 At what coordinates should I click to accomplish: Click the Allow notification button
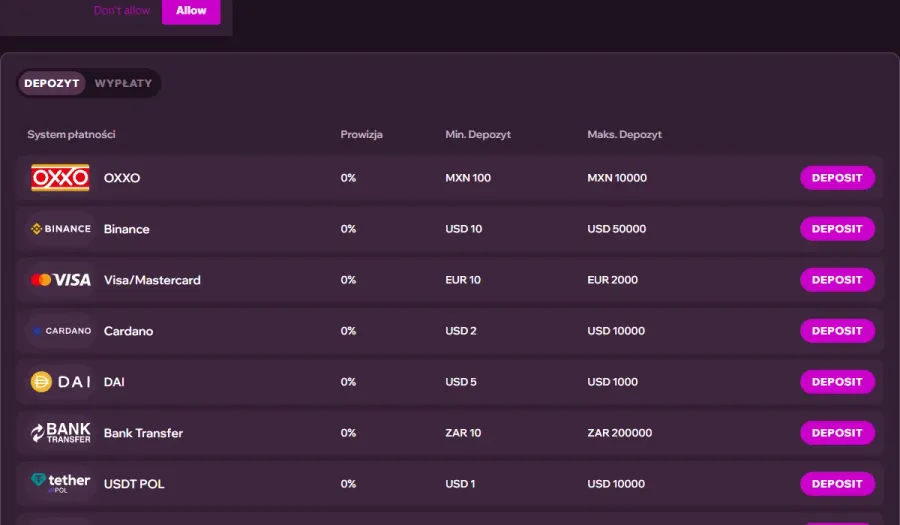(191, 11)
